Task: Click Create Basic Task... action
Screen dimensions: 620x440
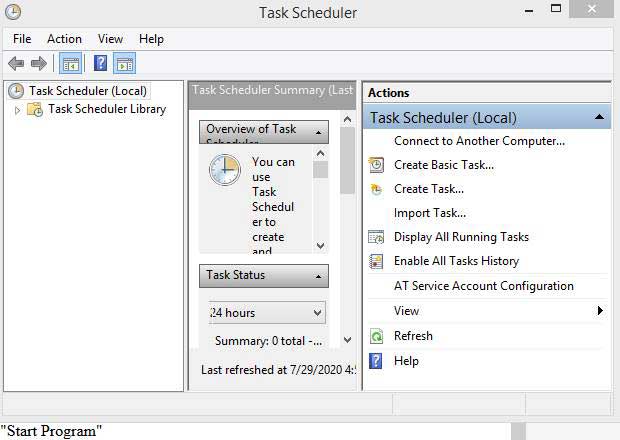Action: 444,165
